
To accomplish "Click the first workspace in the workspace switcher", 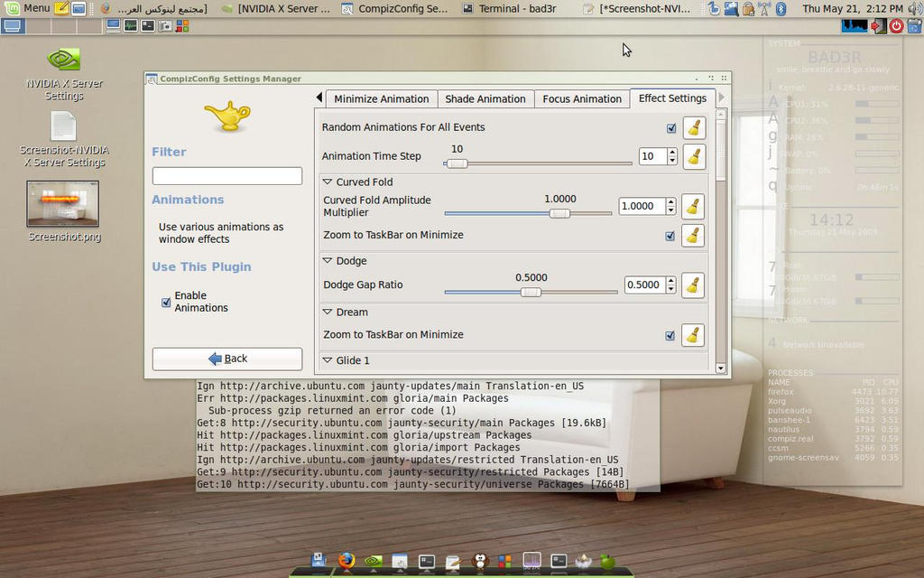I will point(13,26).
